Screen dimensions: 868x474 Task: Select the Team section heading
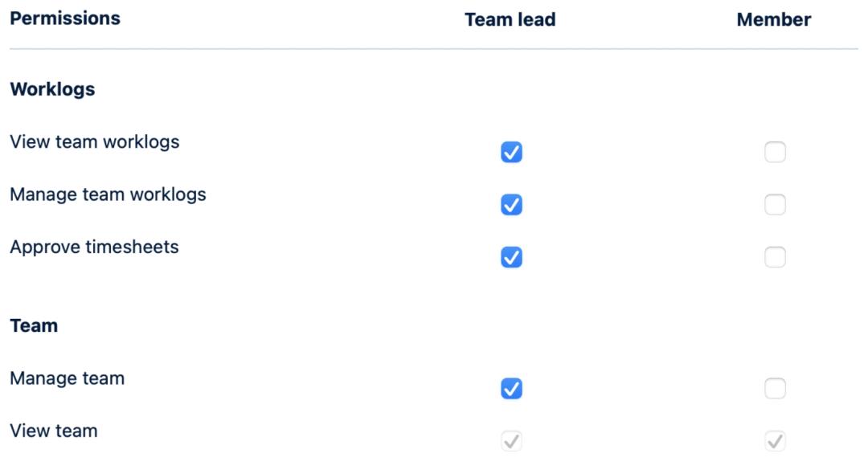point(34,325)
